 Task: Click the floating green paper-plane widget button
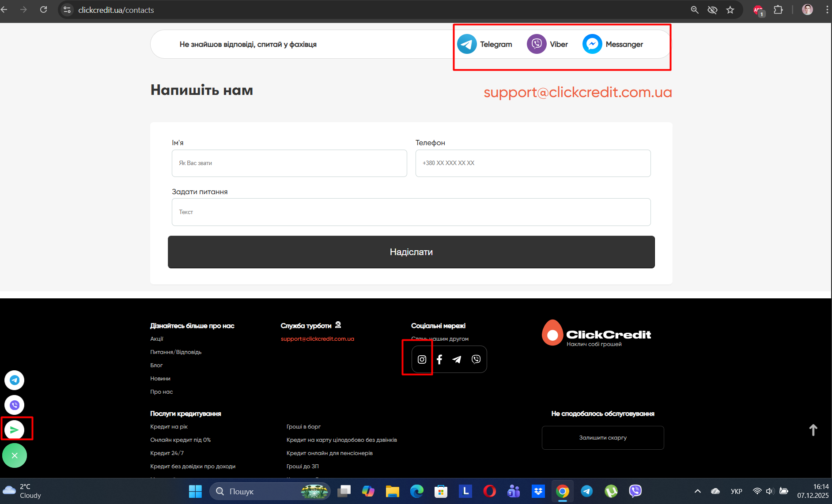(15, 429)
